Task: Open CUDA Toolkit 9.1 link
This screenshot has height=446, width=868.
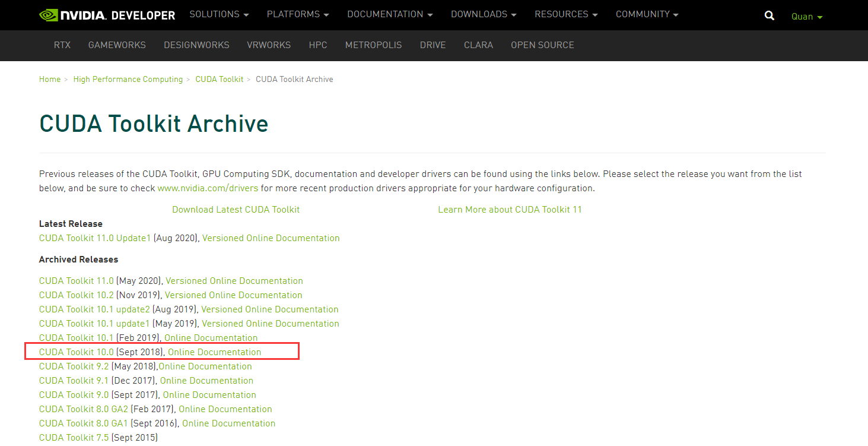Action: point(74,381)
